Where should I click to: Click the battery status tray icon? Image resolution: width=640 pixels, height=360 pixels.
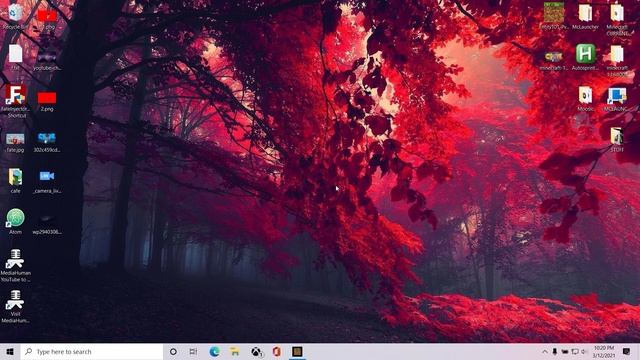(x=565, y=351)
